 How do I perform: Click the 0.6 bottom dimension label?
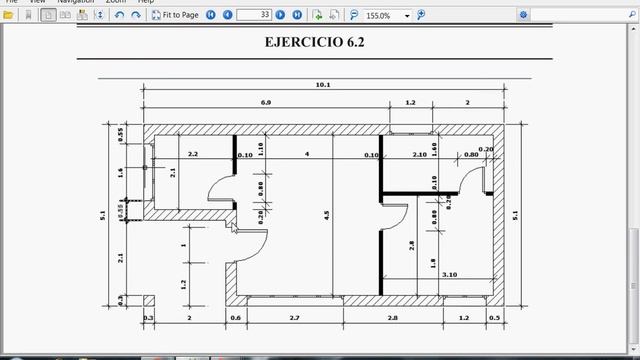pyautogui.click(x=236, y=318)
